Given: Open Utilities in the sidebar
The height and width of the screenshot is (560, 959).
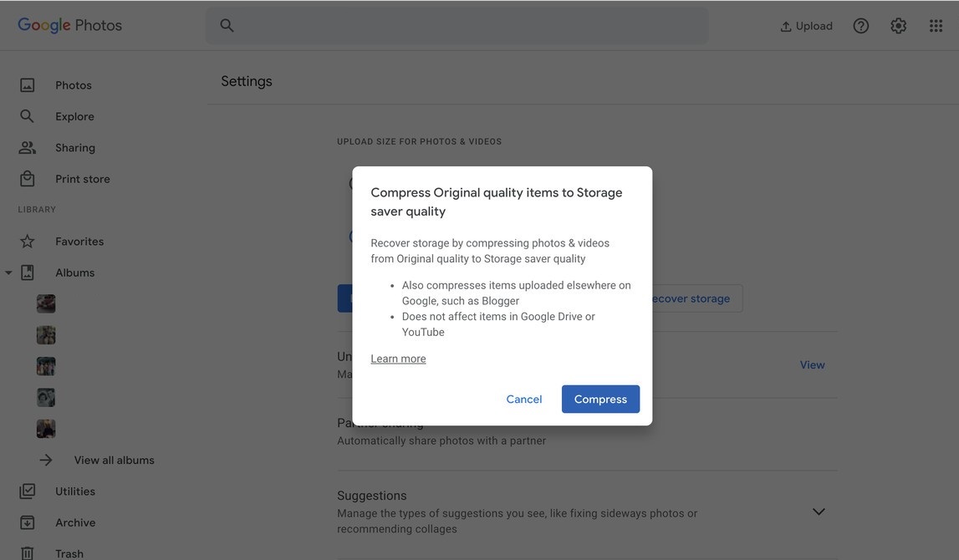Looking at the screenshot, I should pyautogui.click(x=75, y=491).
